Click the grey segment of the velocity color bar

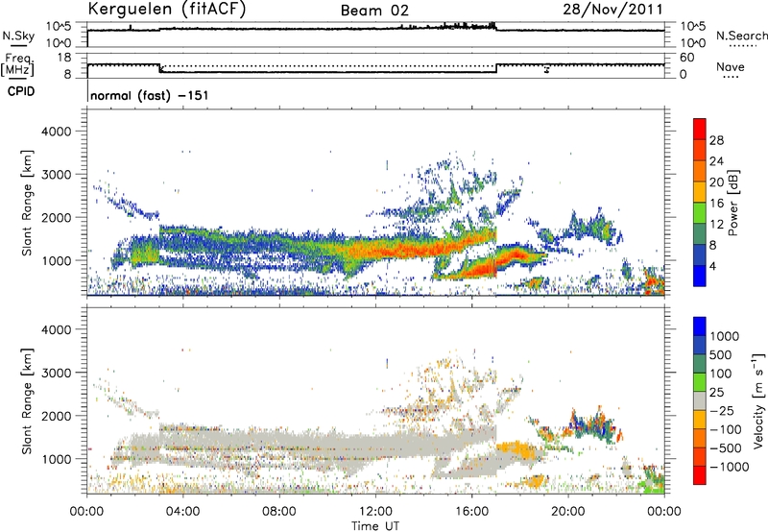(700, 401)
